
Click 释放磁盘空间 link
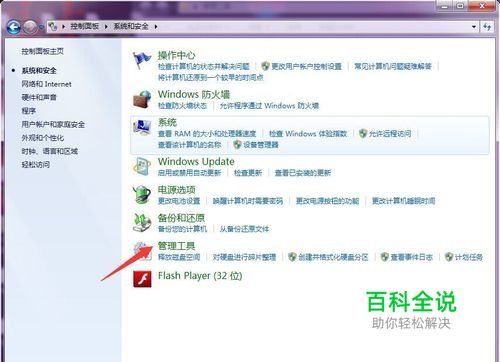179,257
